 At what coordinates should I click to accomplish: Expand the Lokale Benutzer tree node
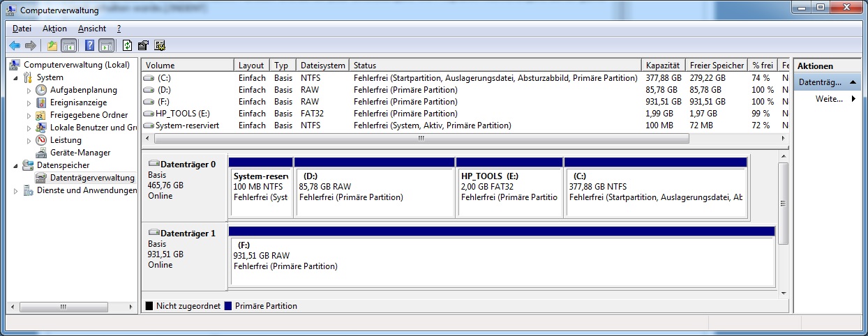[x=29, y=128]
